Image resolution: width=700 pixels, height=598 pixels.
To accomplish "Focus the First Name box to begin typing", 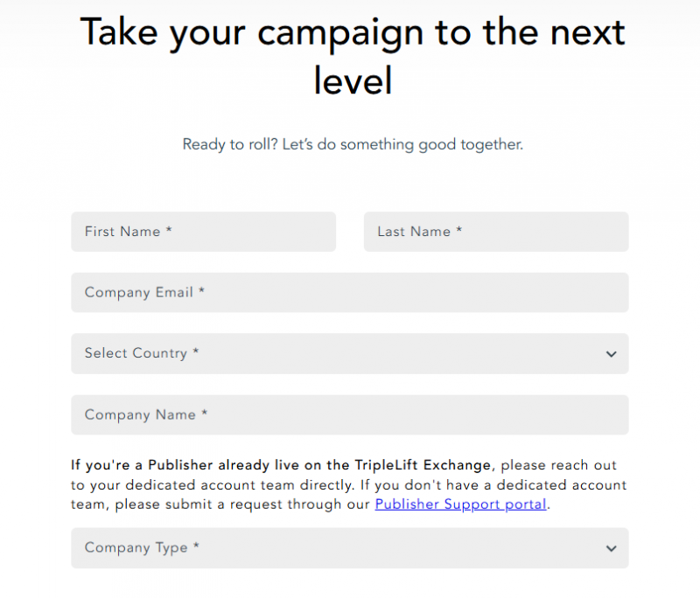I will [203, 232].
